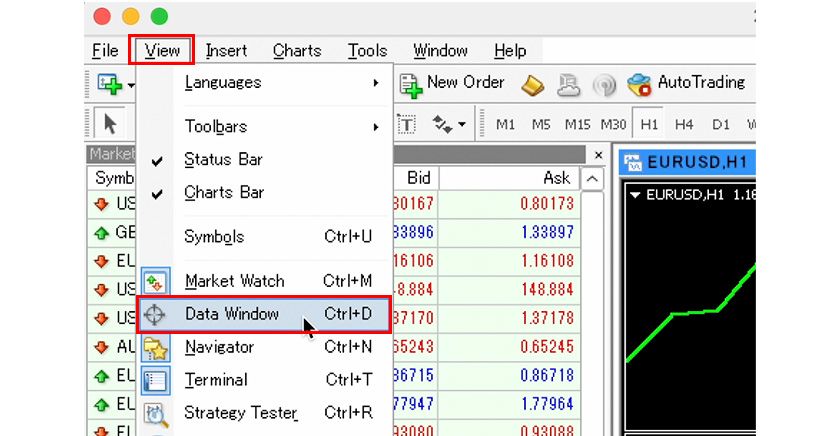The image size is (840, 436).
Task: Open Data Window from View menu
Action: pyautogui.click(x=232, y=314)
